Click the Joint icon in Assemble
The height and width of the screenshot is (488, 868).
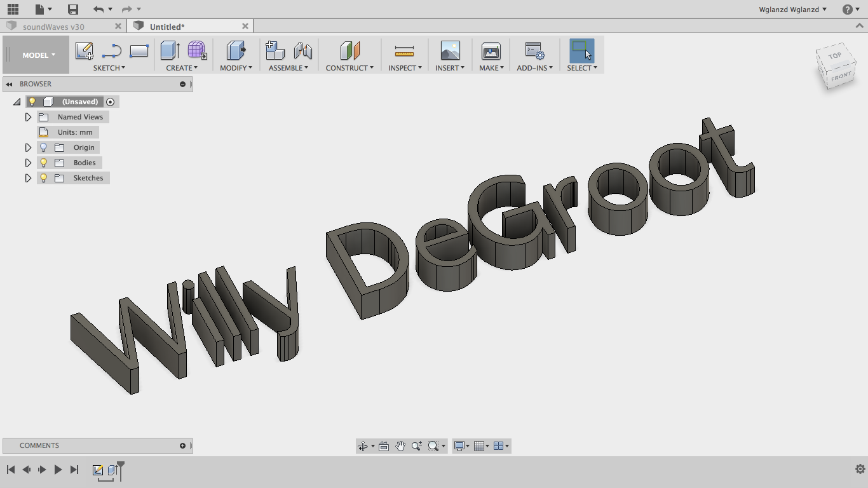(303, 51)
